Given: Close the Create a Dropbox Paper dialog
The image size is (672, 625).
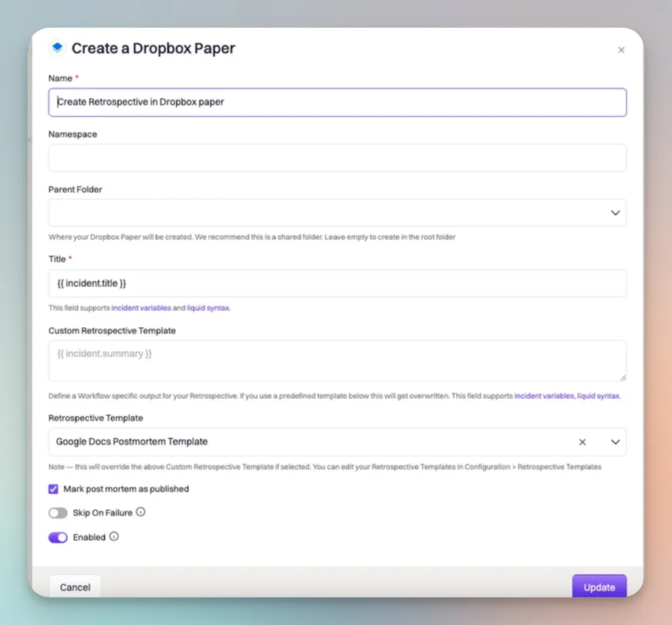Looking at the screenshot, I should click(x=621, y=49).
